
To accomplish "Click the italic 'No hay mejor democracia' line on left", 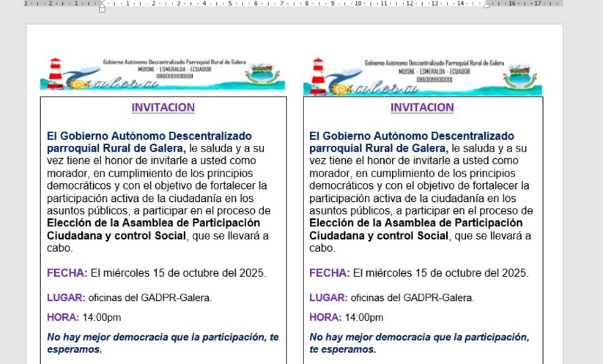I will click(163, 337).
